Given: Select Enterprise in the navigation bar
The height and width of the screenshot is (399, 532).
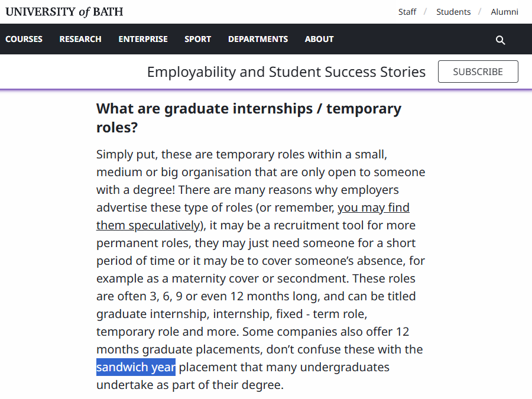Looking at the screenshot, I should pos(143,39).
